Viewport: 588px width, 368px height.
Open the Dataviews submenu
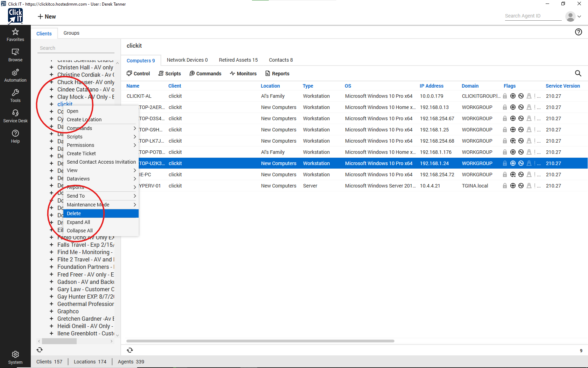(101, 179)
